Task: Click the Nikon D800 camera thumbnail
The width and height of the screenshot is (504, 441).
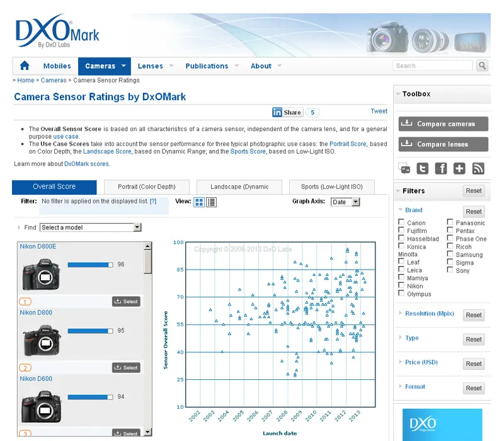Action: [41, 341]
